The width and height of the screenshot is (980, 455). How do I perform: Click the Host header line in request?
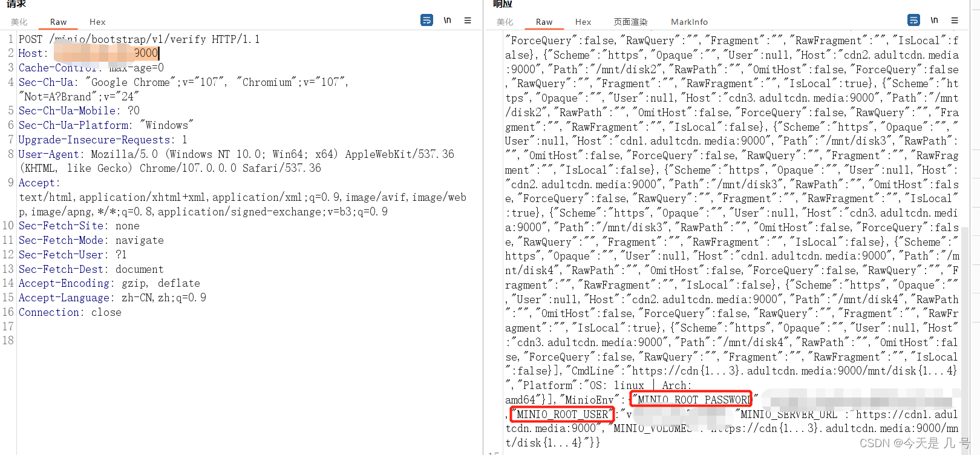coord(89,53)
